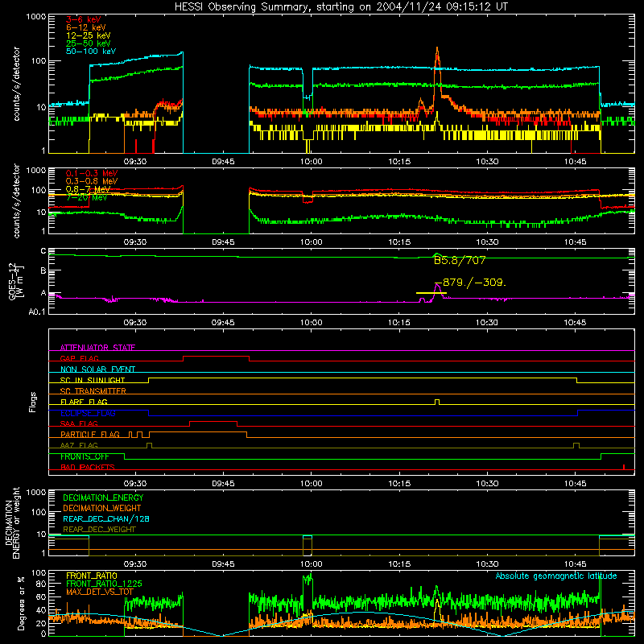Image resolution: width=644 pixels, height=644 pixels.
Task: Select the REAR_DEC_WEIGHT legend label
Action: pos(99,530)
